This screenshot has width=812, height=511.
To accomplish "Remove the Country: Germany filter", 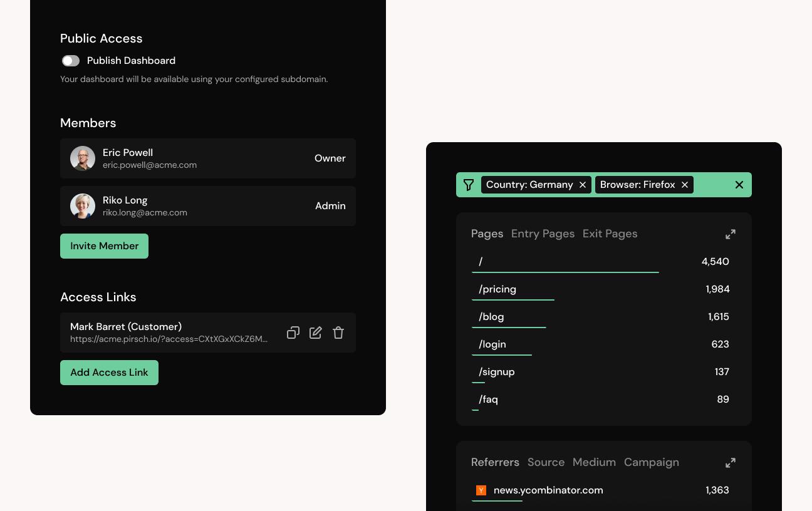I will [583, 185].
